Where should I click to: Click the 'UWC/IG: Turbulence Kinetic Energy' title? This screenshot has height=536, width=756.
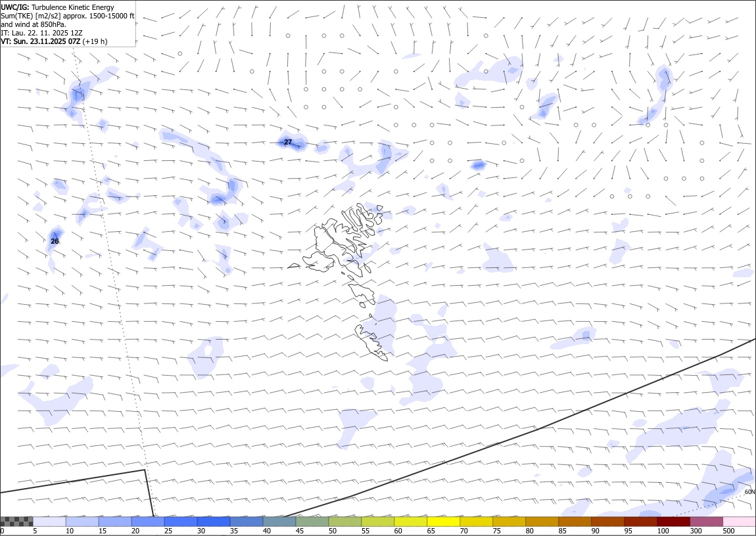click(57, 7)
